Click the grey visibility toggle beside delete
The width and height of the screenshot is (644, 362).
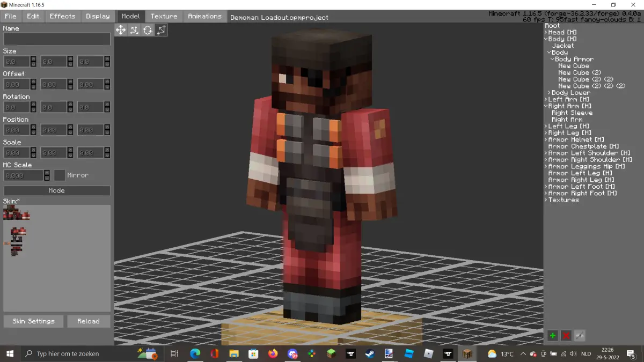(579, 336)
